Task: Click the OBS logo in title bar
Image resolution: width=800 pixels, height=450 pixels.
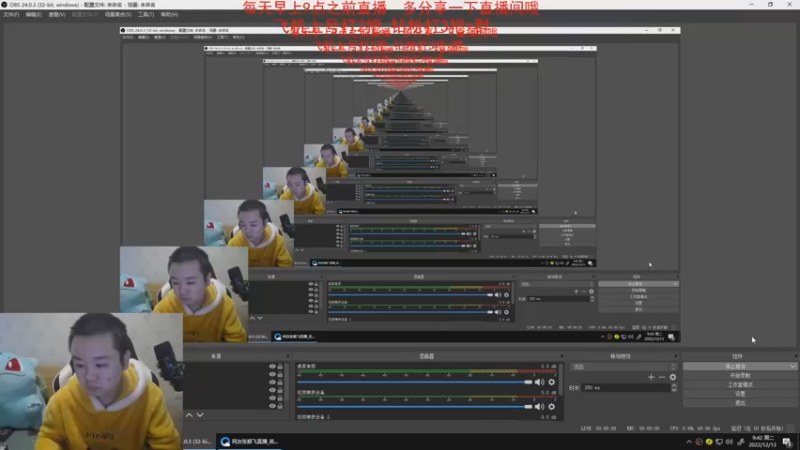Action: (x=4, y=4)
